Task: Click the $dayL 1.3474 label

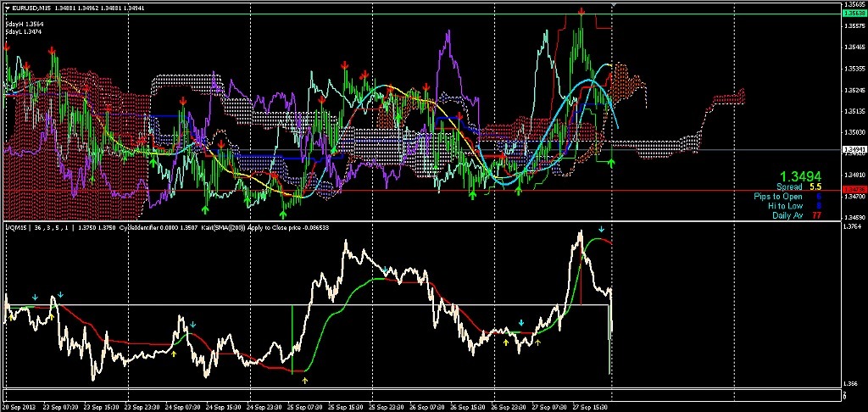Action: [x=25, y=31]
